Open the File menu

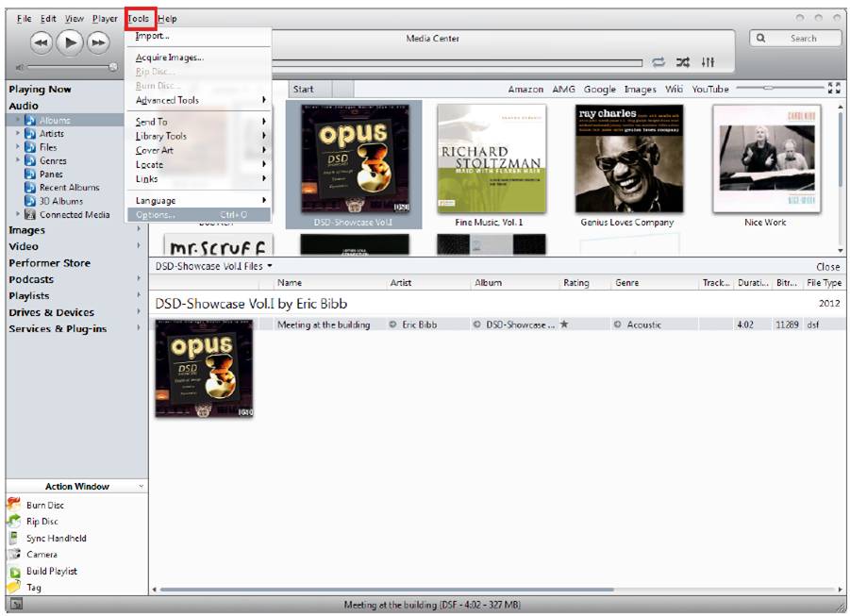click(x=24, y=19)
